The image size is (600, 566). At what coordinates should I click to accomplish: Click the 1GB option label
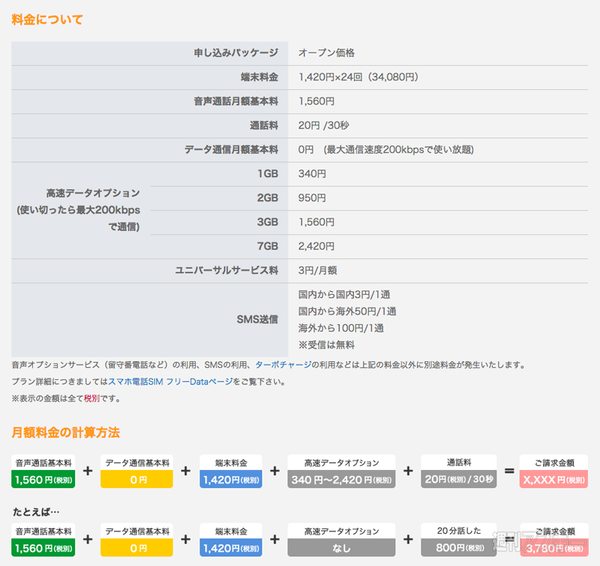tap(267, 174)
